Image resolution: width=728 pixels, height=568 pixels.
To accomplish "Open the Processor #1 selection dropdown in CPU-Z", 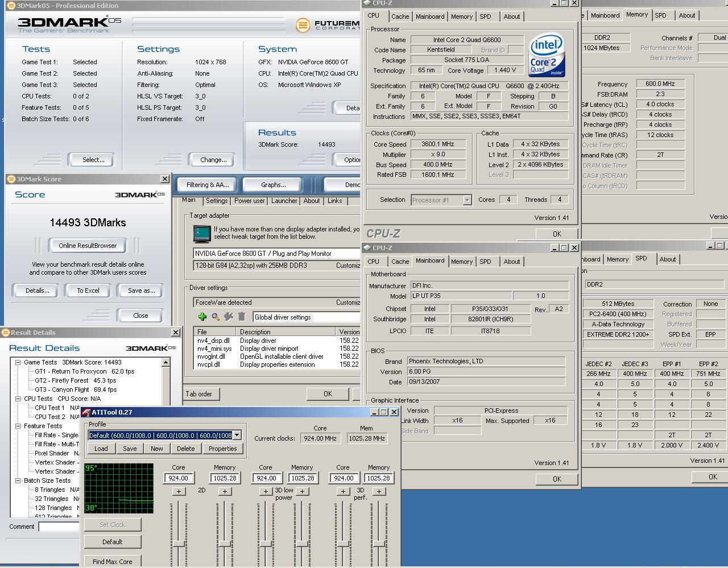I will [x=467, y=200].
